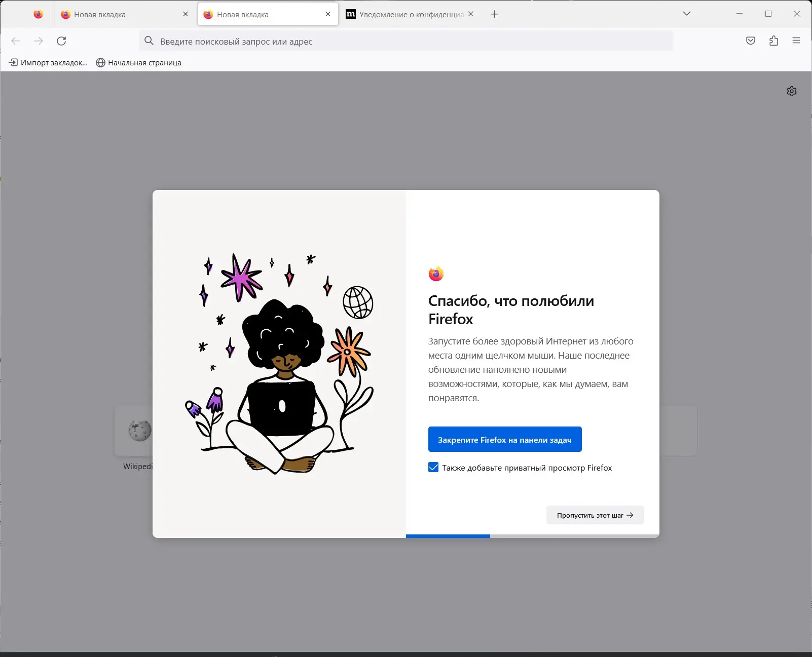Uncheck Также добавьте приватный просмотр Firefox

tap(433, 467)
